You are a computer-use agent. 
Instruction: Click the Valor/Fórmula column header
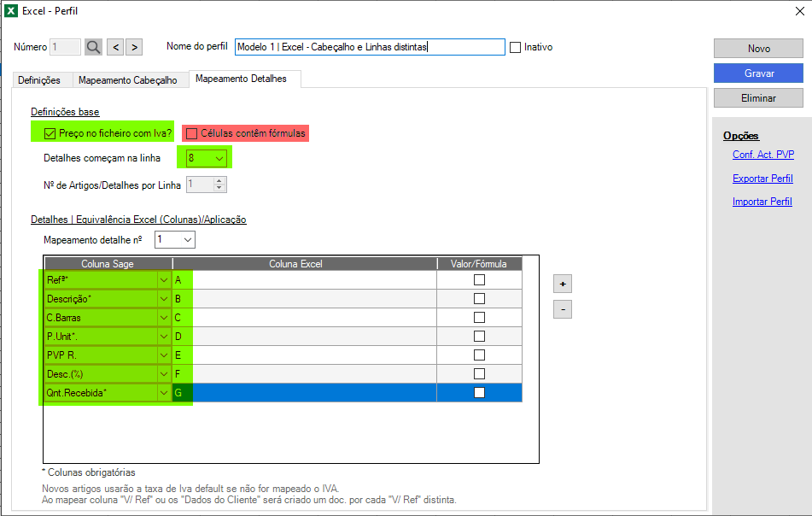[x=479, y=264]
